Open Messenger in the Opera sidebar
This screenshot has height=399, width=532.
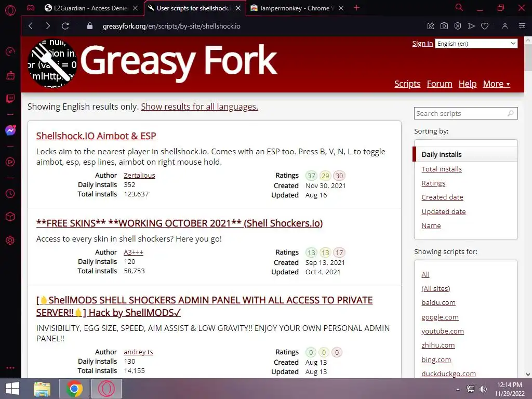10,130
